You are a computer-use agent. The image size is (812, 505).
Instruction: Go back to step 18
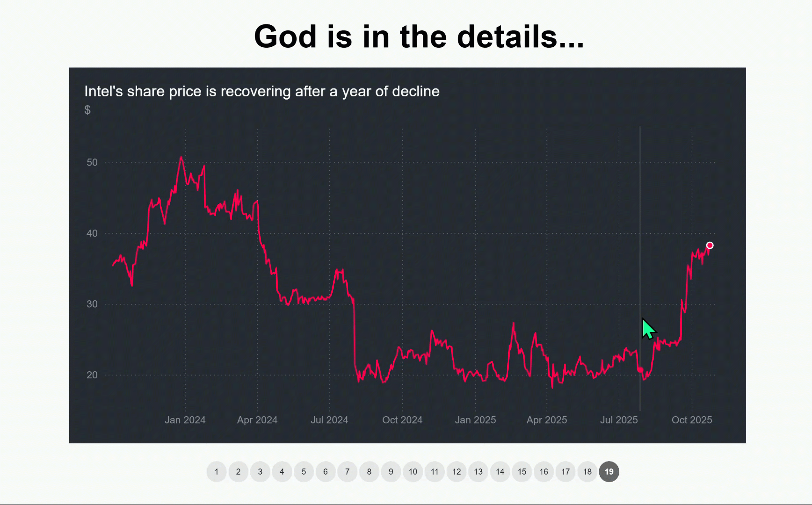point(587,471)
